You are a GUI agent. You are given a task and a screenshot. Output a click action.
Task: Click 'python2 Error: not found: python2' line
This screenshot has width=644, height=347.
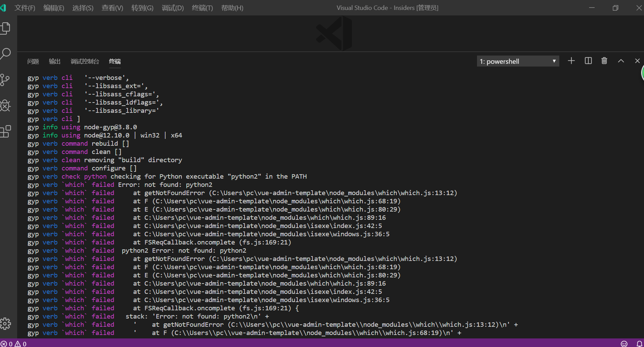point(184,251)
